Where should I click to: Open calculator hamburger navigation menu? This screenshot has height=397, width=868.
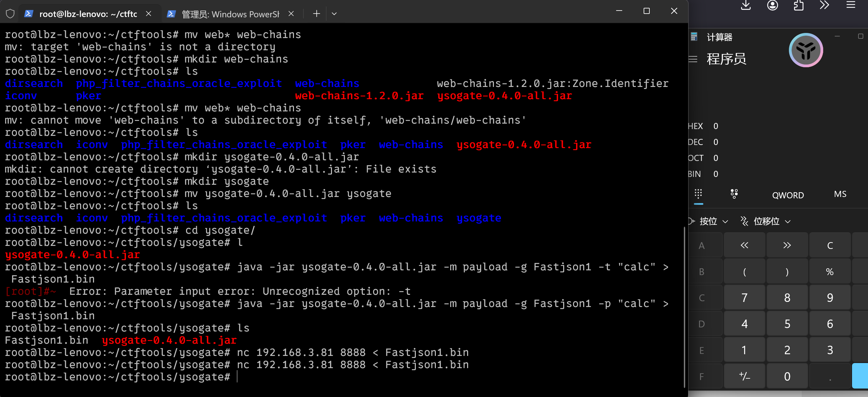[x=693, y=59]
